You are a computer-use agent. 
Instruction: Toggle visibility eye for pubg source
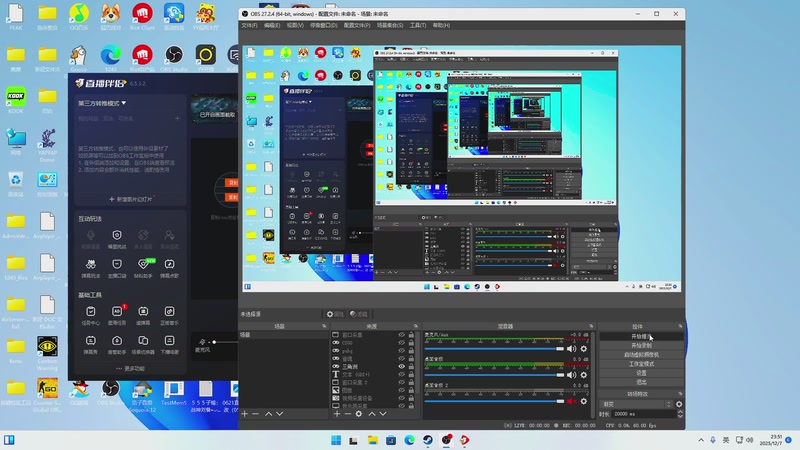pos(402,351)
